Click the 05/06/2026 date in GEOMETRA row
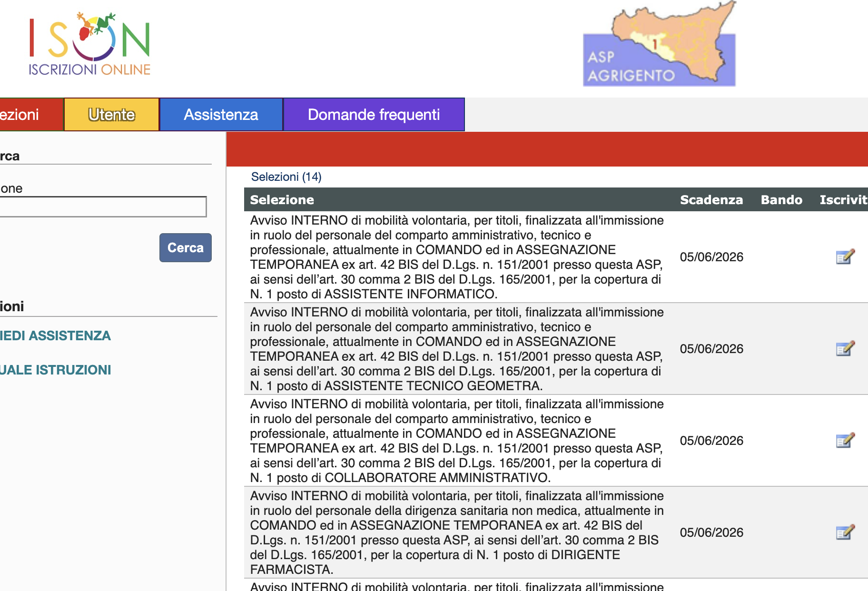868x591 pixels. click(x=711, y=349)
